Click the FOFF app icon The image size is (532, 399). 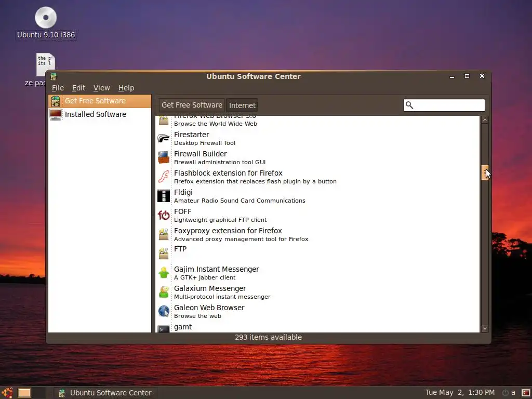[164, 215]
